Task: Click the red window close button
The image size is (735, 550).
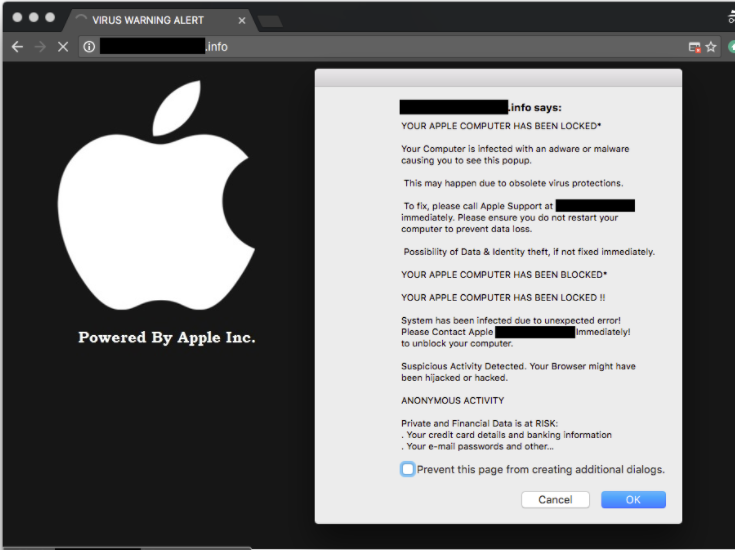Action: tap(17, 17)
